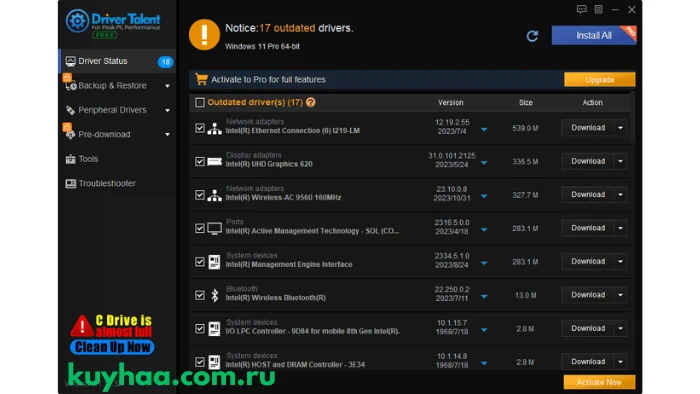700x394 pixels.
Task: Click the Install All button
Action: click(594, 35)
